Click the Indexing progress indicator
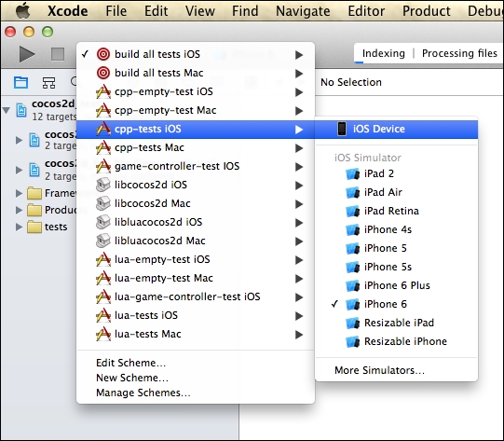The image size is (504, 441). 384,53
